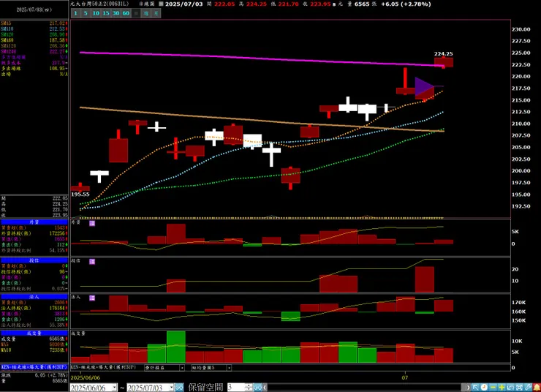Click the +6.05 (+2.78%) change value

[406, 4]
